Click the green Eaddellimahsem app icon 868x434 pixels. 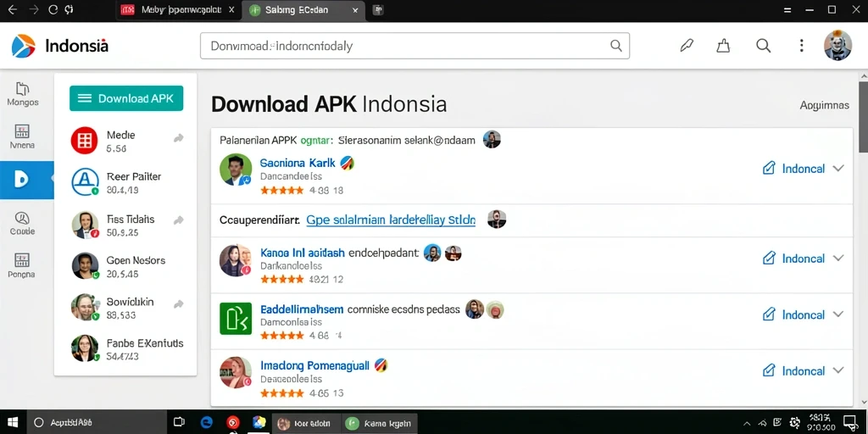236,319
